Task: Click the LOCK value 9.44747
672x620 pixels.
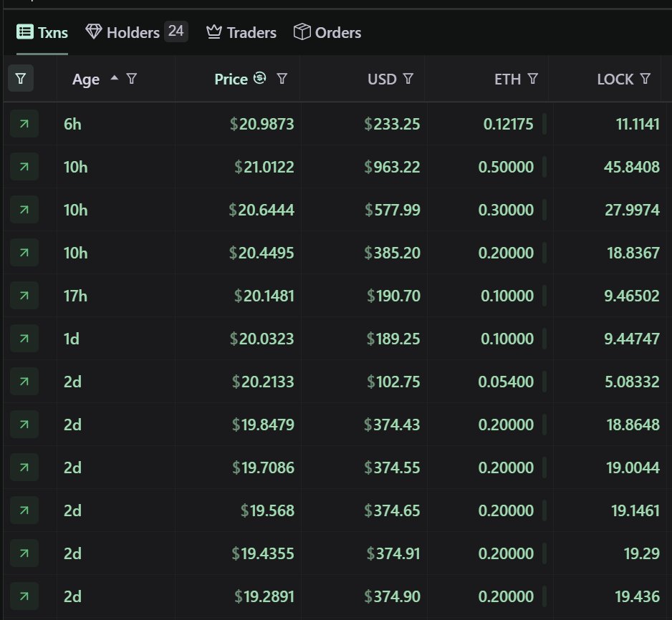Action: coord(632,339)
